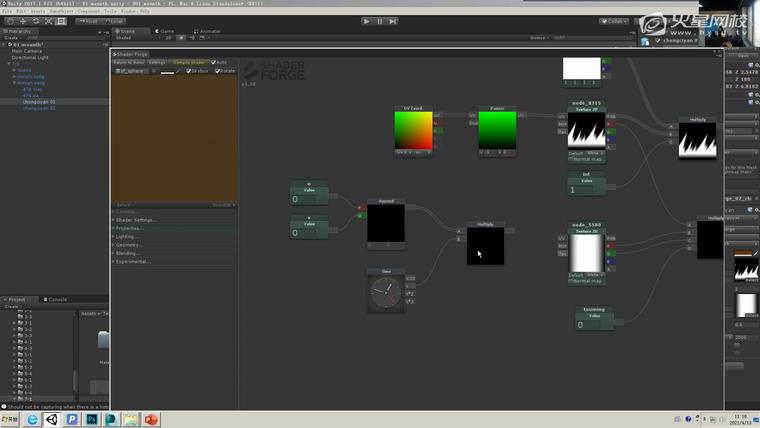Expand the Shader Settings section
The width and height of the screenshot is (760, 428).
(136, 220)
